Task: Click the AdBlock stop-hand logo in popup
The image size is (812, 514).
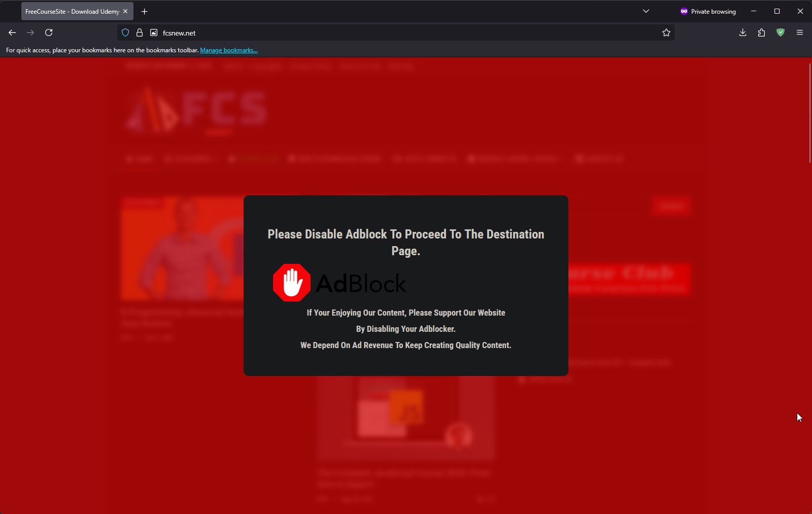Action: coord(292,282)
